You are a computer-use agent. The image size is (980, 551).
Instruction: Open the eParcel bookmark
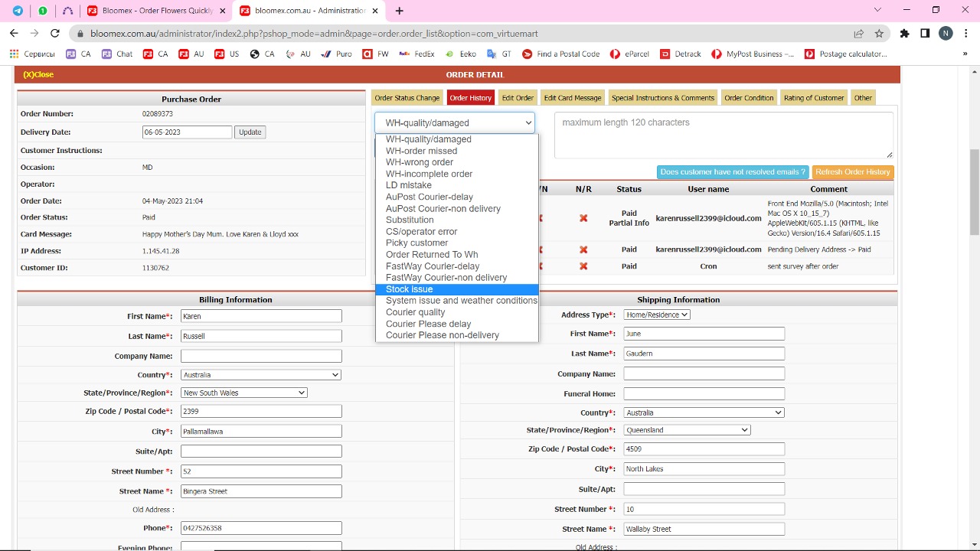[x=630, y=54]
